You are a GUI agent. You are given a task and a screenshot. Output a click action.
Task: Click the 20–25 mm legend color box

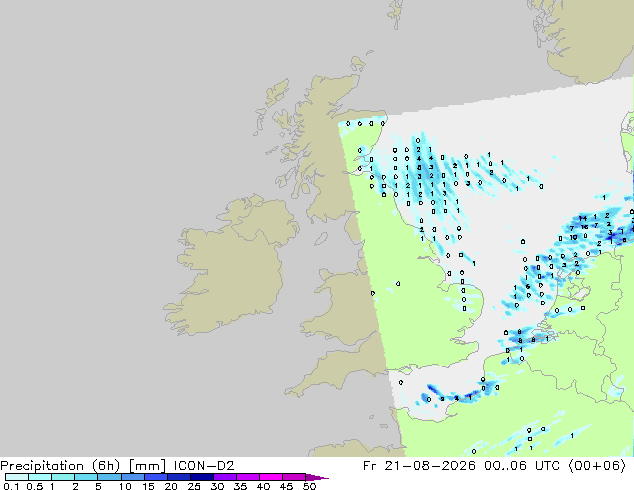click(179, 477)
